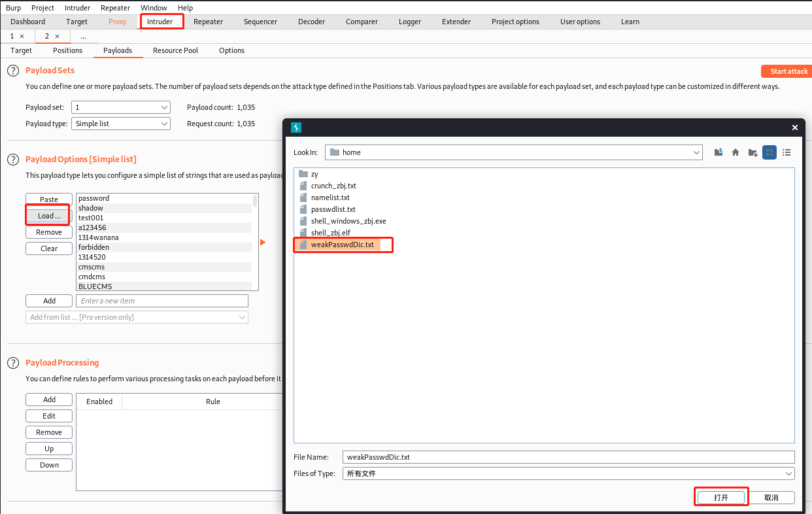Select namelist.txt in file list
The height and width of the screenshot is (514, 812).
coord(330,197)
